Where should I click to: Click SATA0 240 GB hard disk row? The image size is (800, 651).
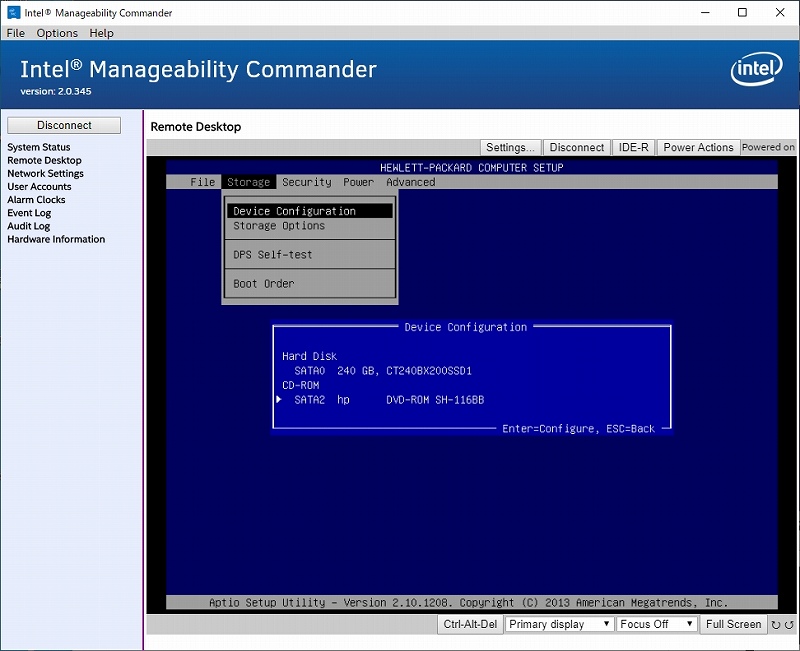[383, 371]
